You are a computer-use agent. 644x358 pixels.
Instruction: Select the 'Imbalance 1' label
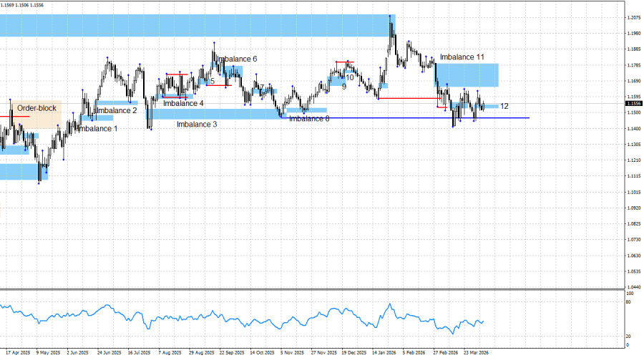[97, 129]
